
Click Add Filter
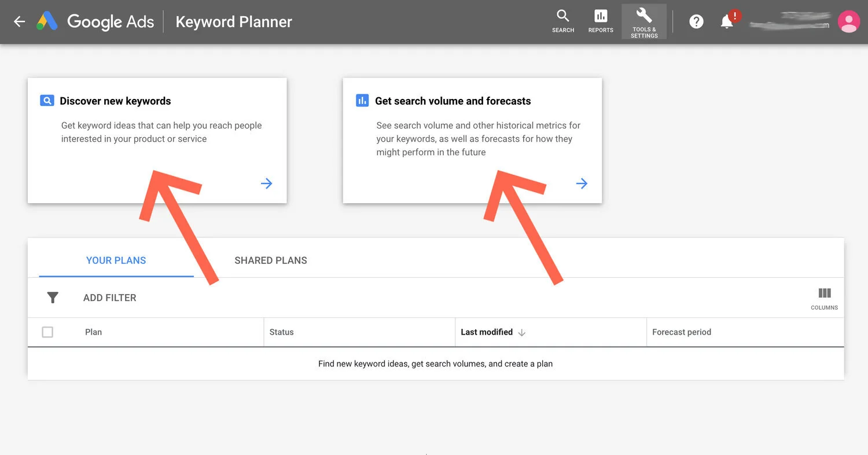point(110,298)
